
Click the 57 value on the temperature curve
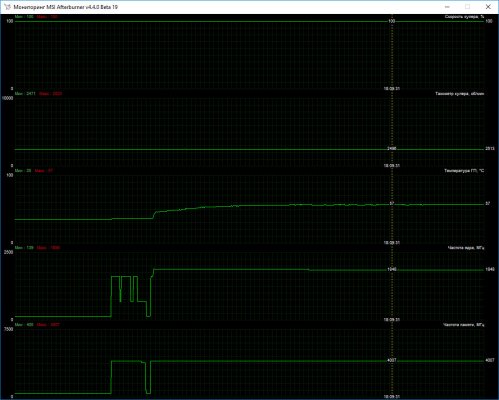tap(392, 203)
